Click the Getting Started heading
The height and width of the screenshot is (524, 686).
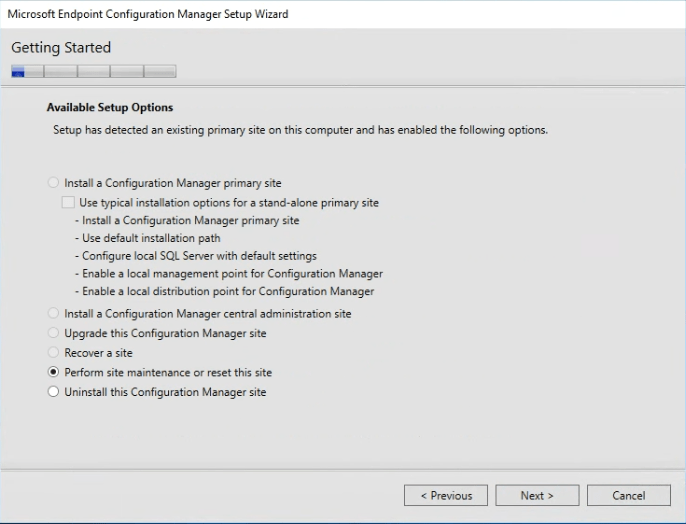[x=61, y=47]
